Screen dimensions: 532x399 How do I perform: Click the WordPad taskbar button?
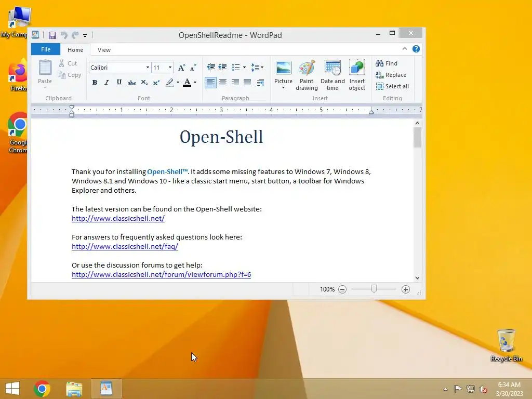(106, 389)
